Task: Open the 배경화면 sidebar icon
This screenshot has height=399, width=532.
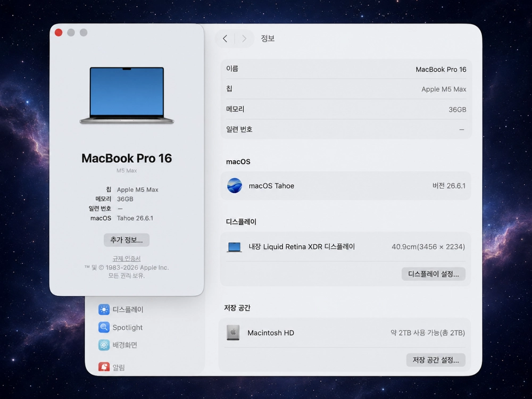Action: coord(104,345)
